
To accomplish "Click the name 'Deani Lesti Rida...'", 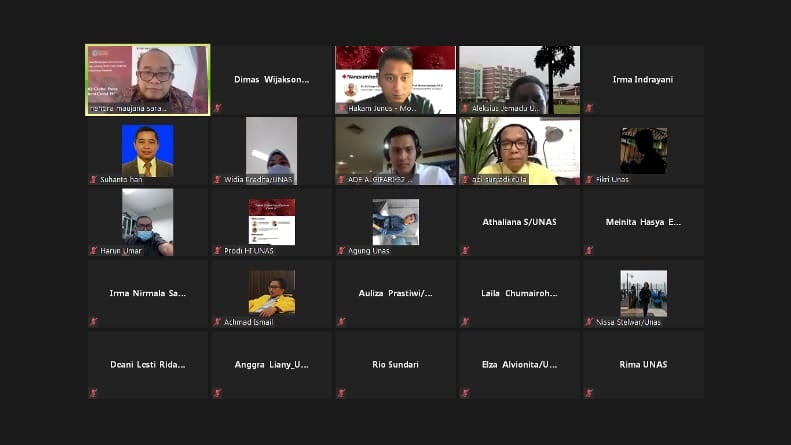I will pyautogui.click(x=148, y=364).
